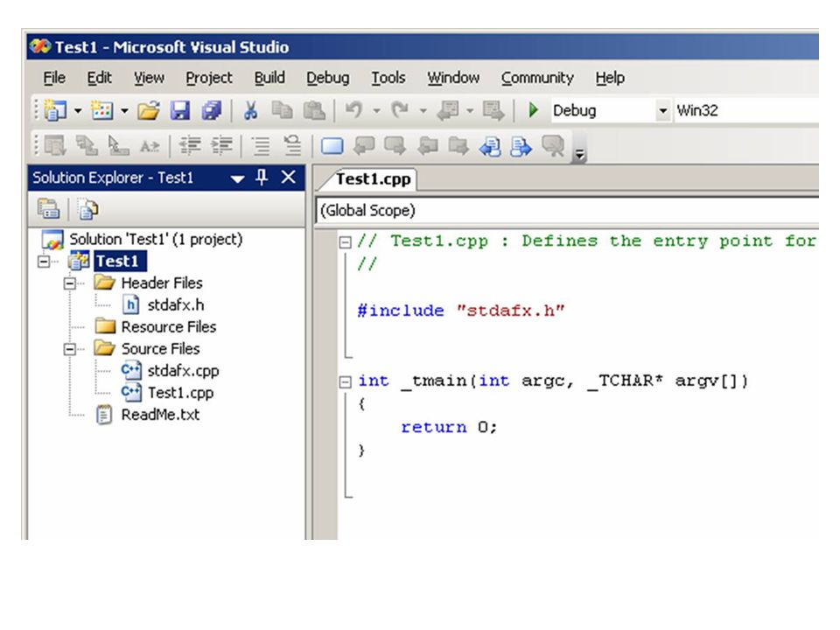
Task: Select the Resource Files folder
Action: [169, 326]
